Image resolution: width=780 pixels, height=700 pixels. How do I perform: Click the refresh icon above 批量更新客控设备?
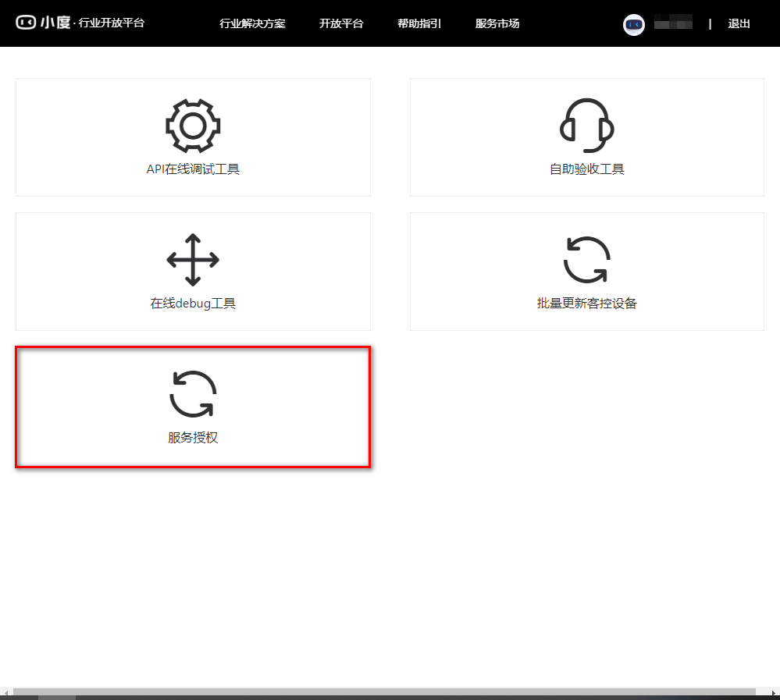point(586,260)
